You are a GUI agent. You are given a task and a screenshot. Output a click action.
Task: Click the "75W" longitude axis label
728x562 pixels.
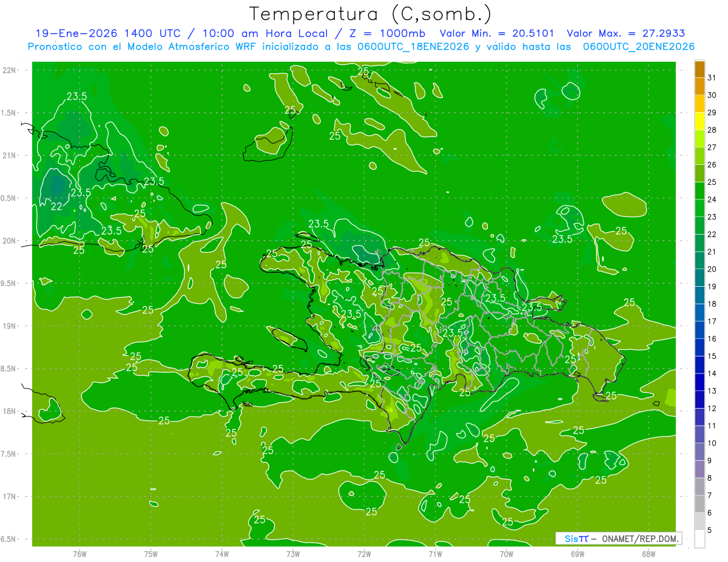(x=151, y=554)
